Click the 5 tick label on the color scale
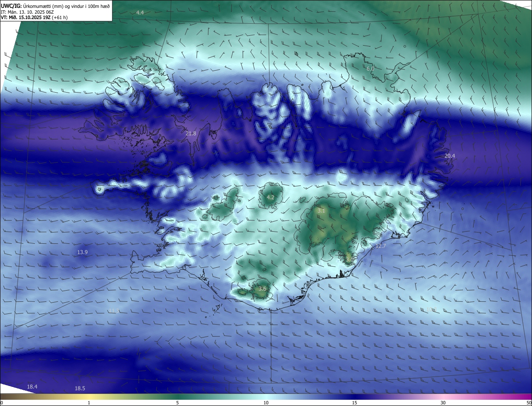The width and height of the screenshot is (532, 406). pyautogui.click(x=177, y=403)
